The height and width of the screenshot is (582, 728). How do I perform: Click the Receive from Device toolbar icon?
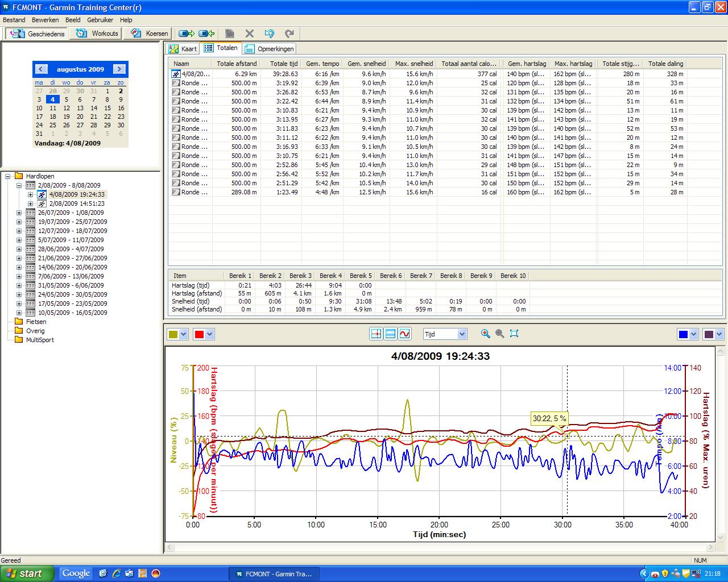click(x=206, y=34)
